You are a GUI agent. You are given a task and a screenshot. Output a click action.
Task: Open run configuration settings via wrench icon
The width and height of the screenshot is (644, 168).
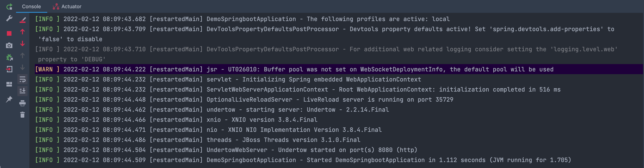point(9,18)
